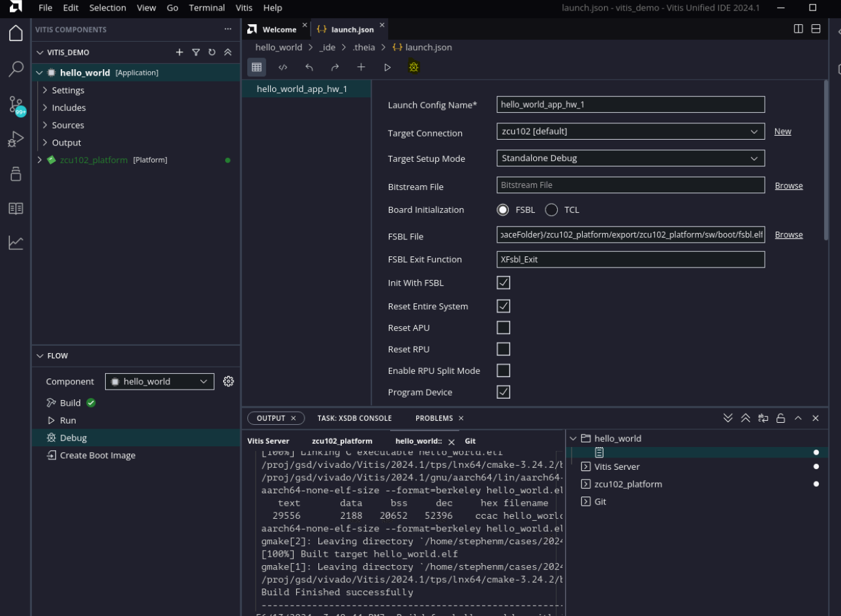Open the Terminal menu
The image size is (841, 616).
(x=207, y=8)
